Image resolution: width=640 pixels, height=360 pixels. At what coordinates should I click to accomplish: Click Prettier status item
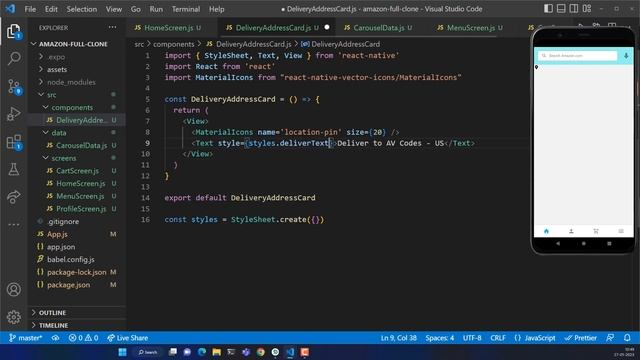(580, 338)
